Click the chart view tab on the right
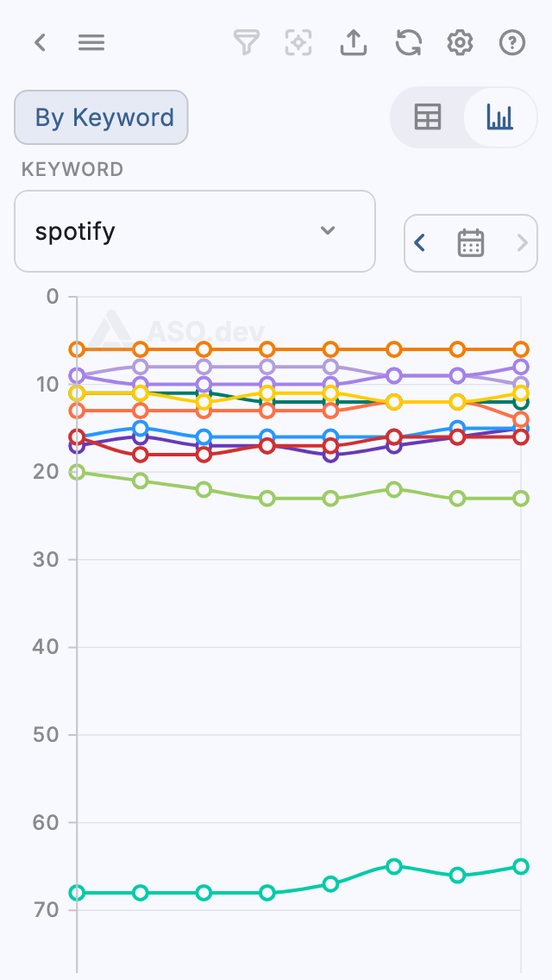The image size is (552, 980). tap(500, 117)
